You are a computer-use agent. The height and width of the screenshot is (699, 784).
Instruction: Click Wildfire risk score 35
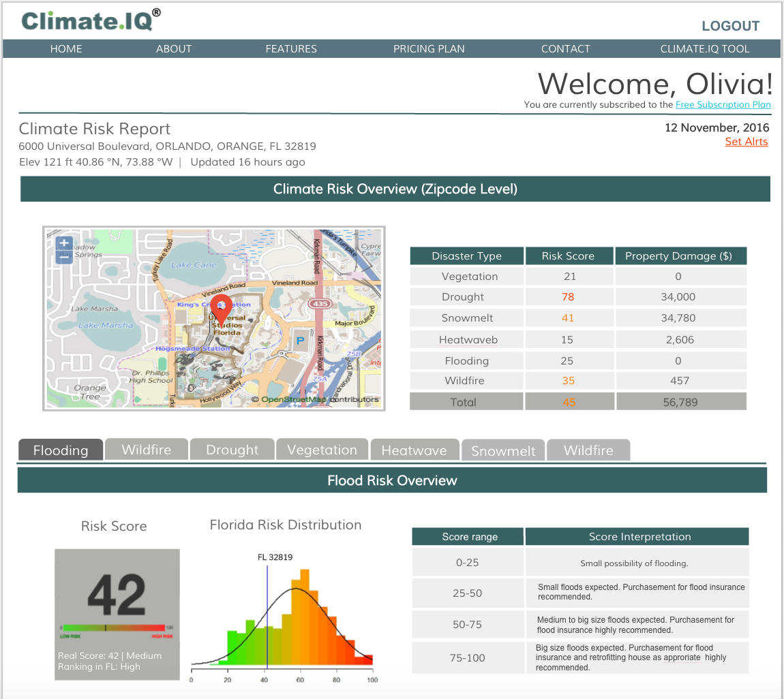[568, 381]
